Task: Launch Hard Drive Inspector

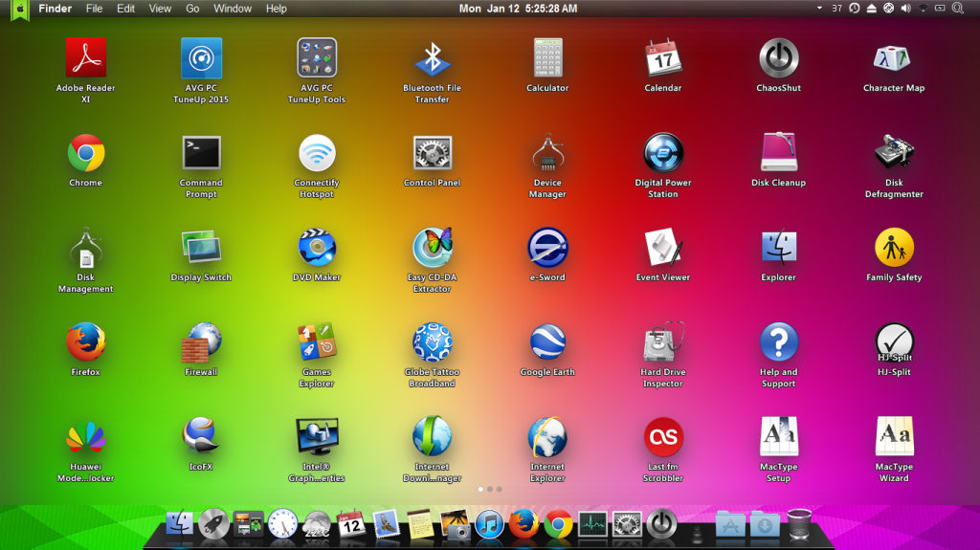Action: coord(663,342)
